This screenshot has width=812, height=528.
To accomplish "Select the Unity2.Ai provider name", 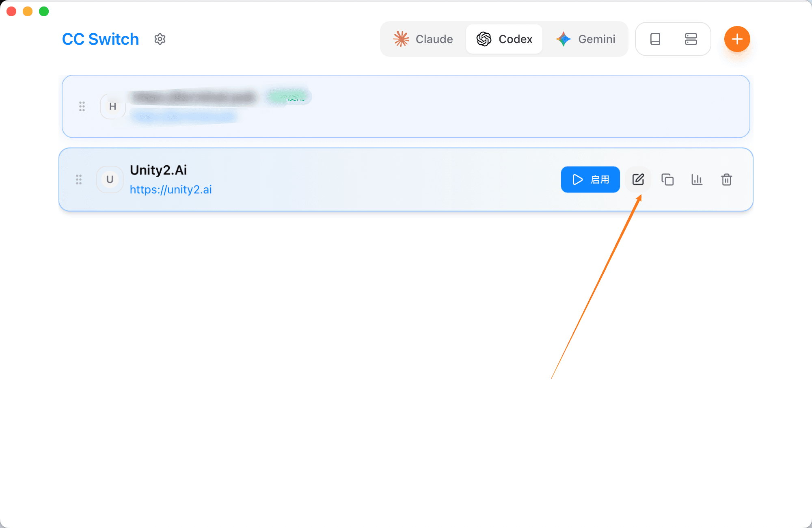I will [x=158, y=170].
